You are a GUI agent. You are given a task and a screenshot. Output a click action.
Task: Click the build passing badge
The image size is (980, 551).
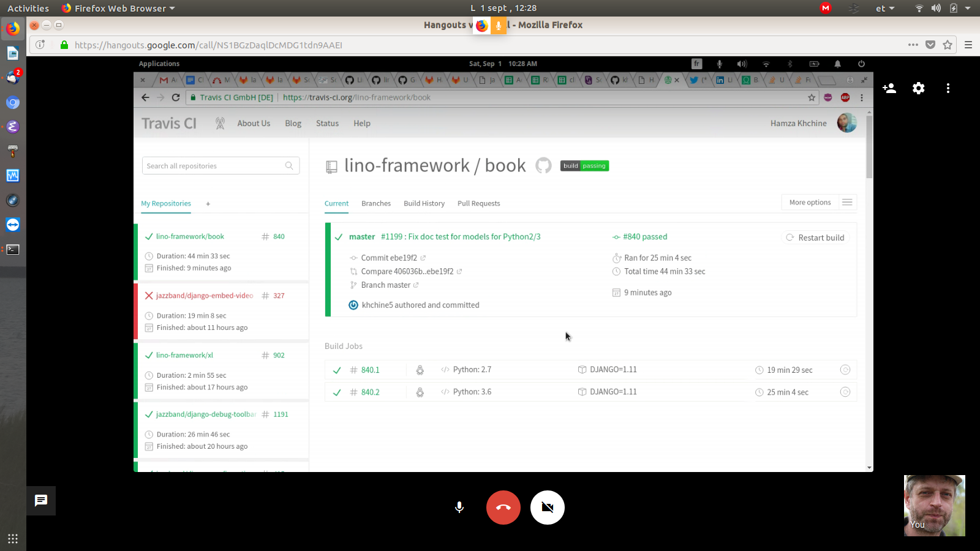click(584, 166)
